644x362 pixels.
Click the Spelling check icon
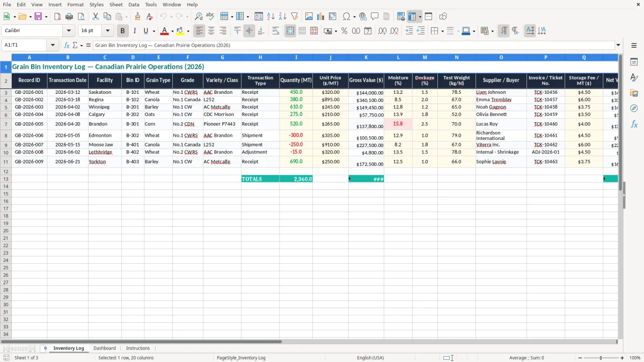coord(210,17)
